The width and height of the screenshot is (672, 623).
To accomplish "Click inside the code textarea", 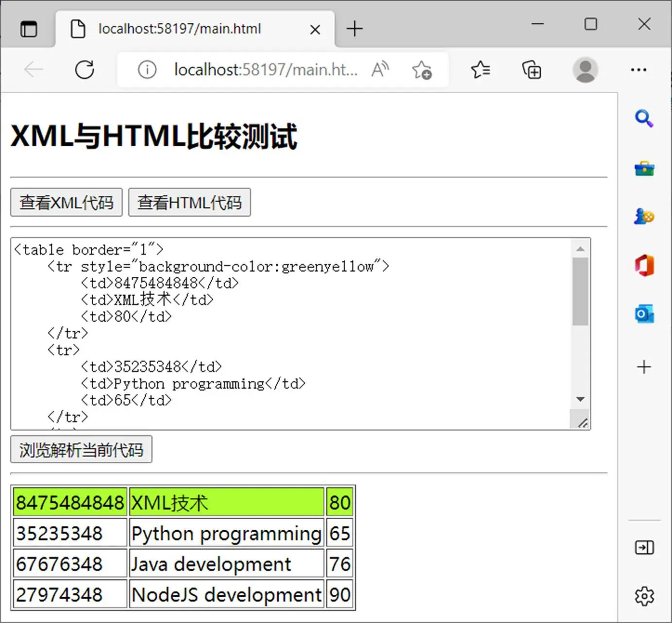I will tap(290, 334).
